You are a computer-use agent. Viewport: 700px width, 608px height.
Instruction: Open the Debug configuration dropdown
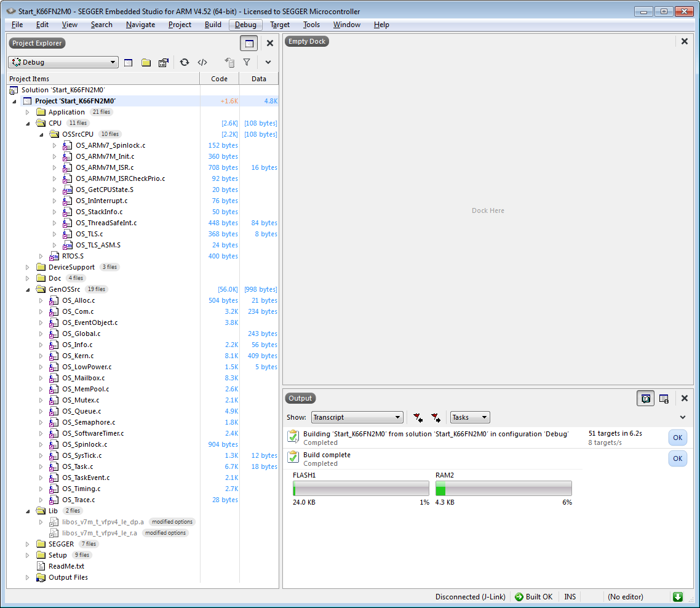click(x=63, y=62)
